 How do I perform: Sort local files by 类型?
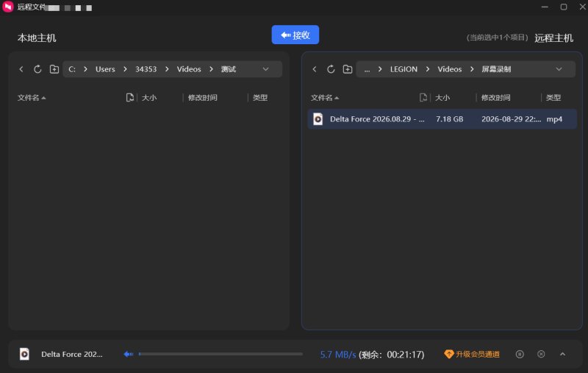pos(260,98)
